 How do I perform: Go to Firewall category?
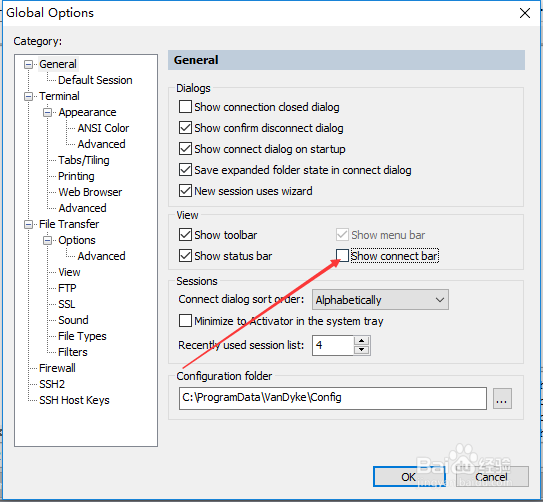point(57,368)
